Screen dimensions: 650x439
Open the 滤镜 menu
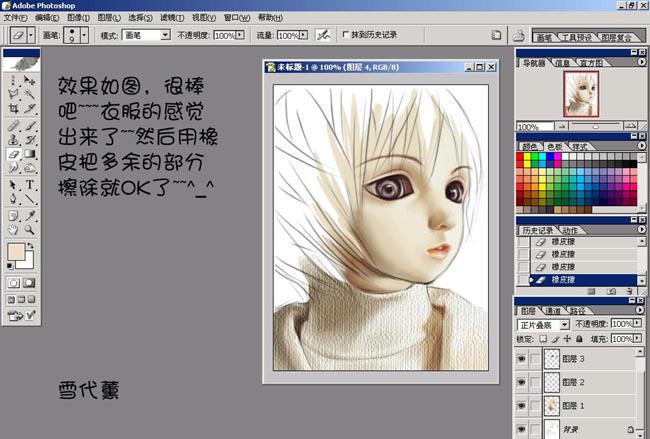coord(171,17)
